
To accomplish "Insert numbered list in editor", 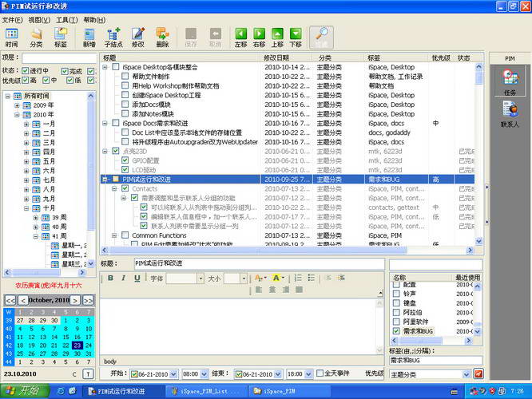I will pyautogui.click(x=298, y=278).
